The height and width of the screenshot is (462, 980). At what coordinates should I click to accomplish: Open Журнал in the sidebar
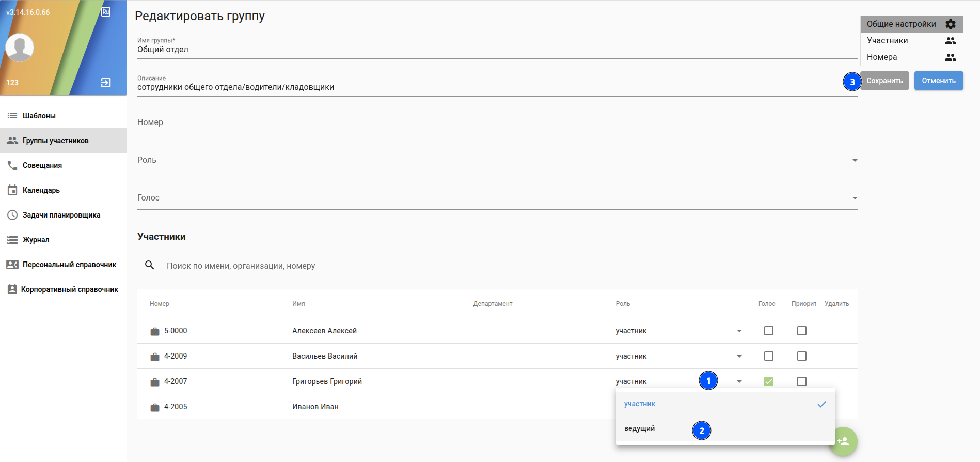tap(36, 240)
